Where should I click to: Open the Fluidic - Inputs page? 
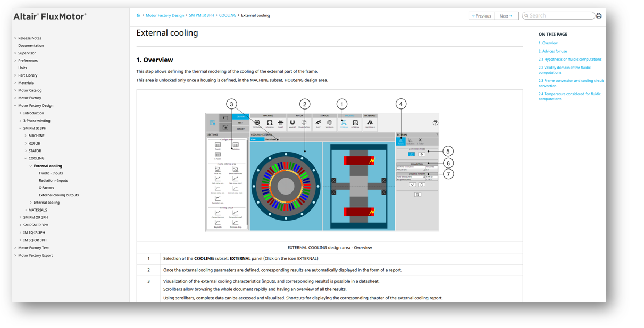click(51, 173)
